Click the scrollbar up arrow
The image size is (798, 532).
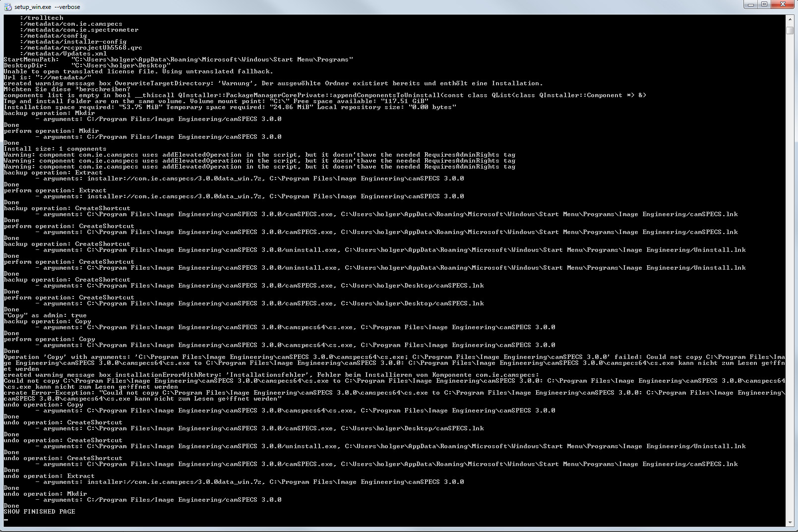(x=790, y=19)
